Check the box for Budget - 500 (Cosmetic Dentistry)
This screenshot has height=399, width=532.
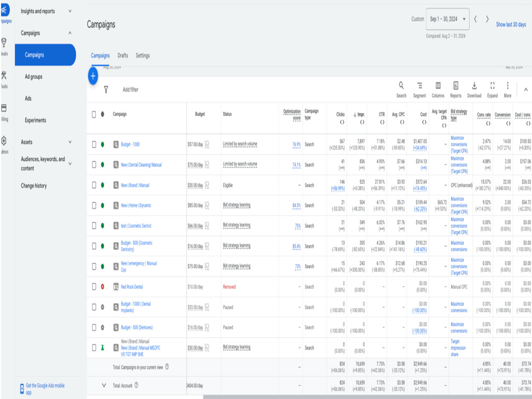coord(94,246)
